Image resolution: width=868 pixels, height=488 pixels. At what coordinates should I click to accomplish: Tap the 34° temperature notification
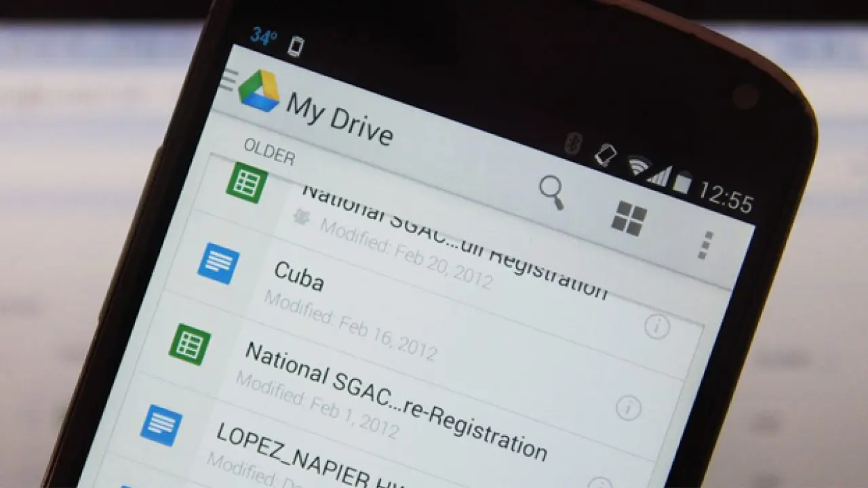click(263, 36)
